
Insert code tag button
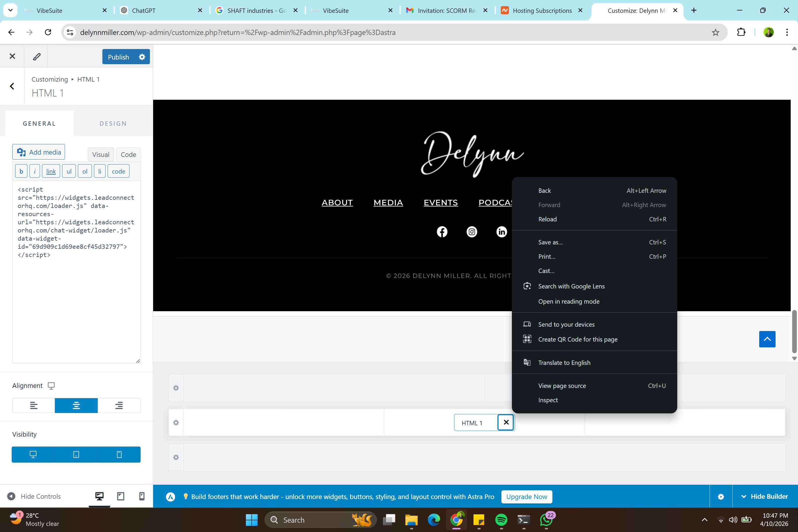[x=118, y=171]
